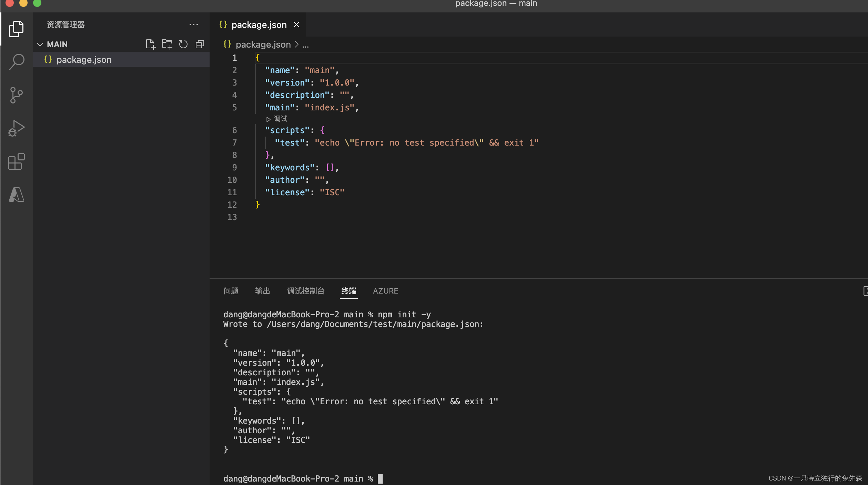Open the Search view icon
Viewport: 868px width, 485px height.
[x=16, y=62]
